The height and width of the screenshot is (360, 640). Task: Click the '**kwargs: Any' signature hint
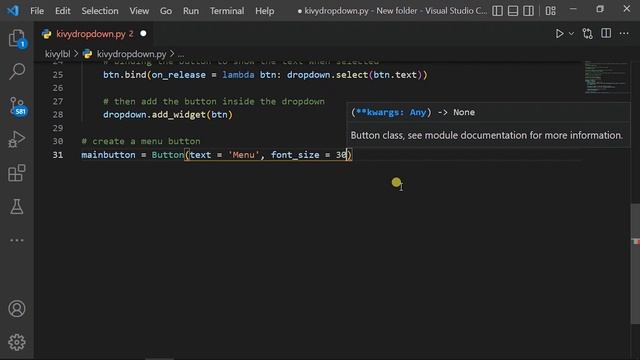(x=391, y=112)
